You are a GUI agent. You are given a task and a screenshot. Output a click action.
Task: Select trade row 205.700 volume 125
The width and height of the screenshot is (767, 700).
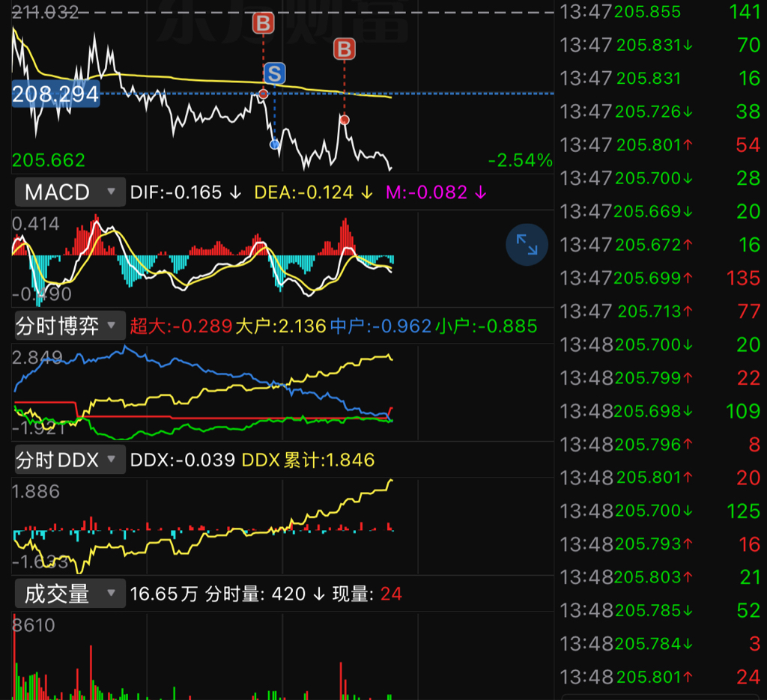[x=661, y=511]
